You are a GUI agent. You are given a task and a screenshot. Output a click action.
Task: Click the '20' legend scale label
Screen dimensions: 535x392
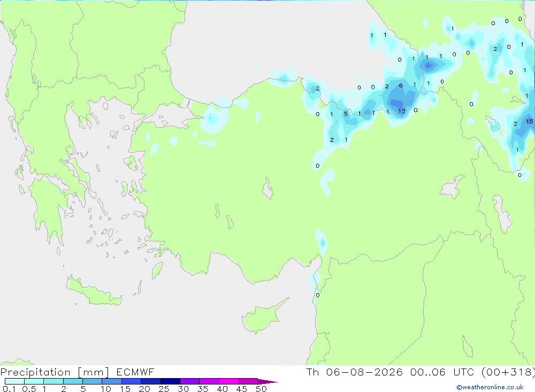144,389
